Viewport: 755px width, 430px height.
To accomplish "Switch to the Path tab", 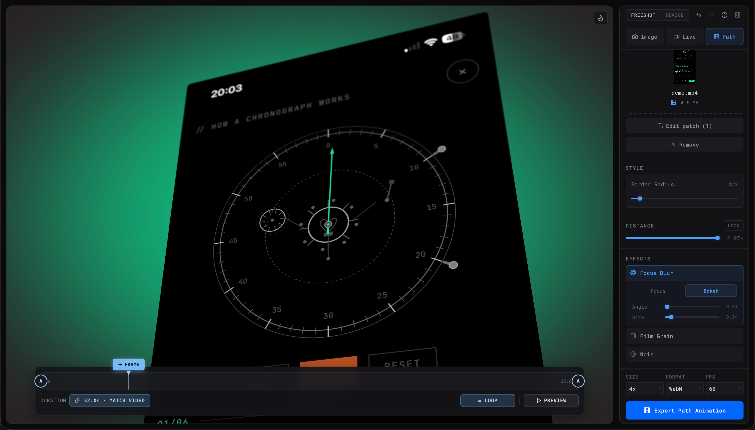I will 724,37.
